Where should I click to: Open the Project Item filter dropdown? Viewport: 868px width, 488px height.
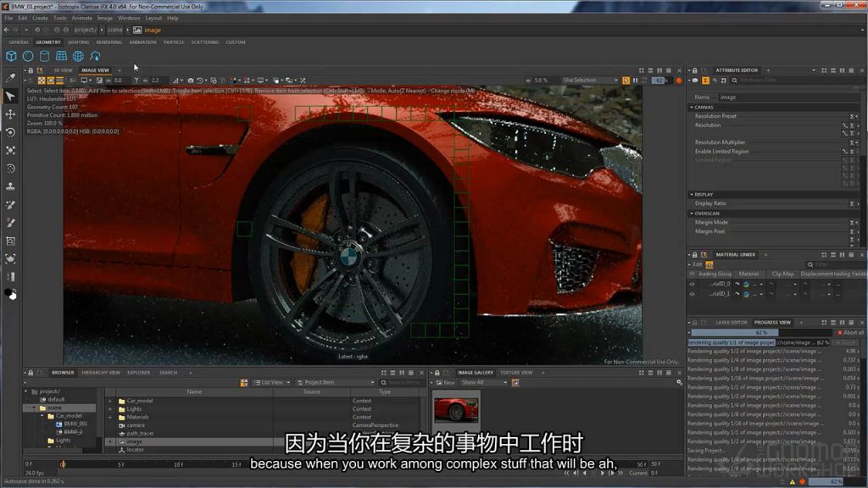point(336,382)
